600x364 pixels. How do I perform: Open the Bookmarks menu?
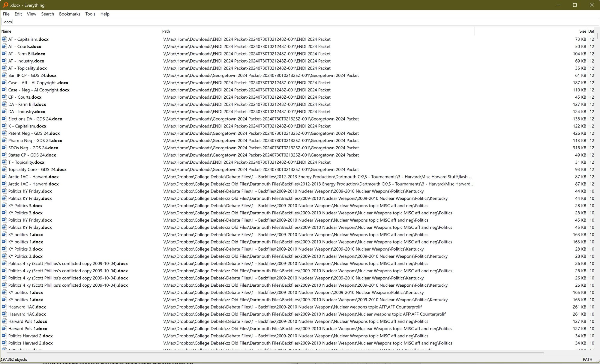coord(70,14)
